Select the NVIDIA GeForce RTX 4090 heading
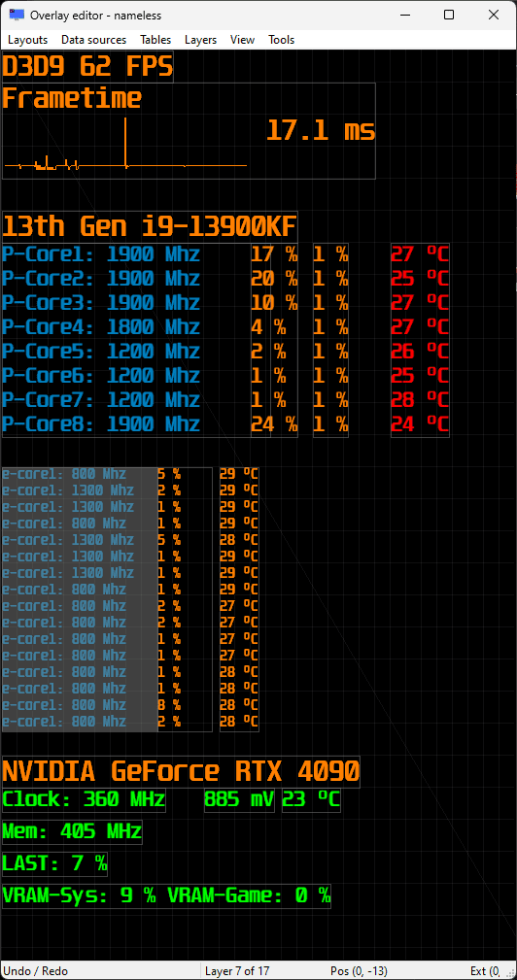Screen dimensions: 517x980 (181, 772)
